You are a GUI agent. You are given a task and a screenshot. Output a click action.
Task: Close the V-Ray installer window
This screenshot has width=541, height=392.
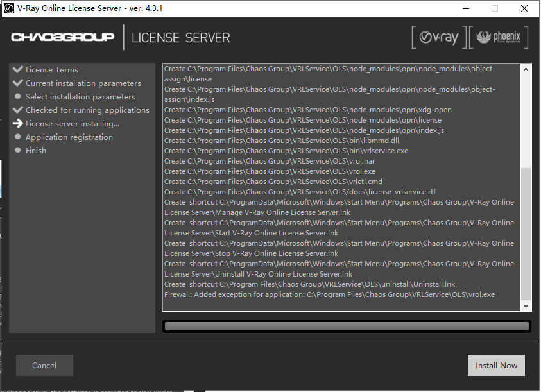524,8
